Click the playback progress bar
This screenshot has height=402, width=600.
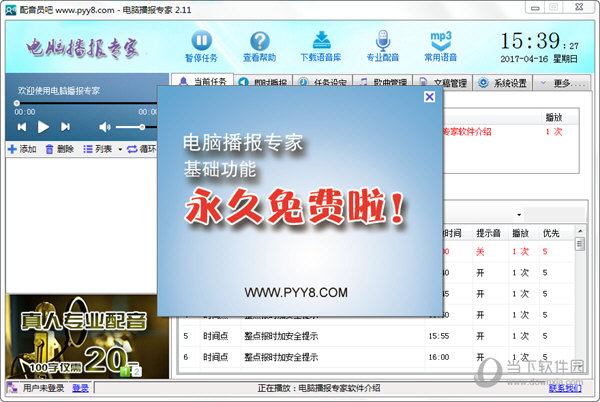86,103
